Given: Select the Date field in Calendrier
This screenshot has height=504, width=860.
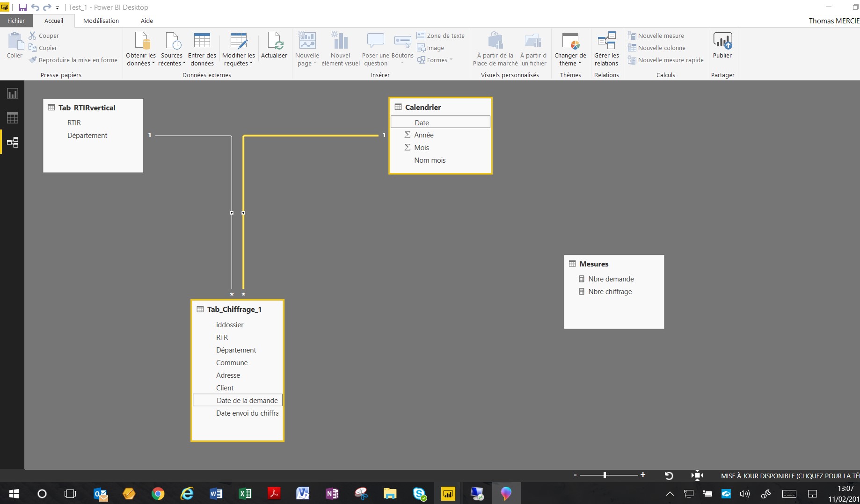Looking at the screenshot, I should [440, 122].
